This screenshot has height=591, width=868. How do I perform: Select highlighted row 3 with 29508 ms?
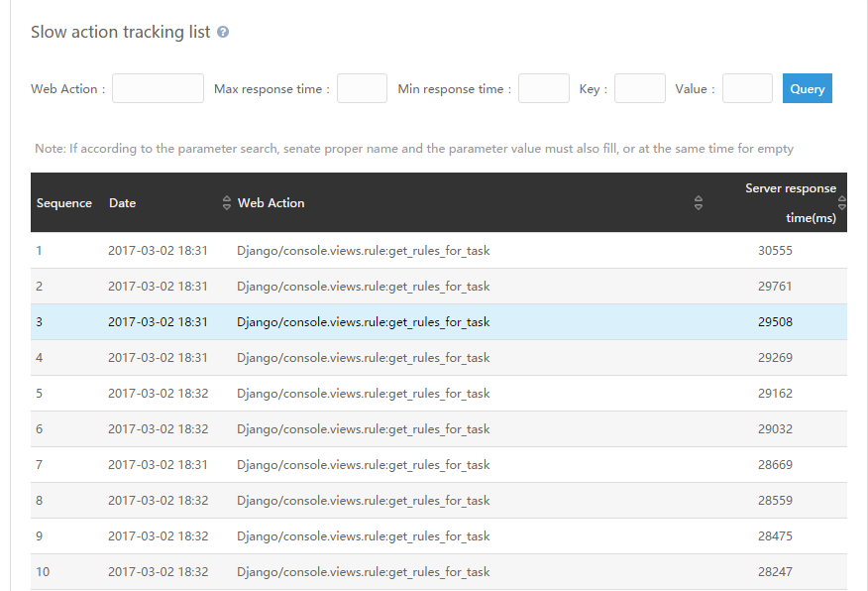774,322
